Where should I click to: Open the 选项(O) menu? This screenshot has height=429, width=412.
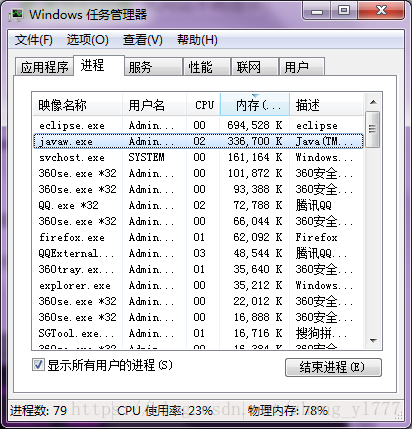pos(87,40)
